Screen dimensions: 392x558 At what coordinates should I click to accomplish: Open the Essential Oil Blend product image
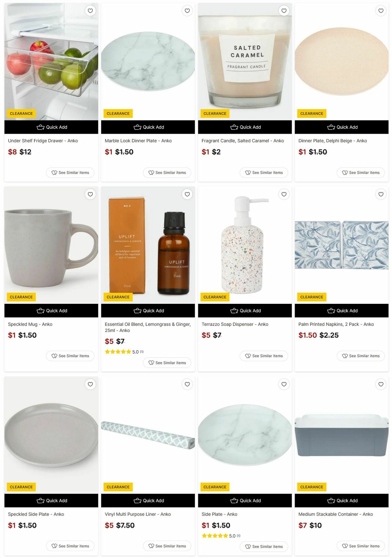coord(148,245)
